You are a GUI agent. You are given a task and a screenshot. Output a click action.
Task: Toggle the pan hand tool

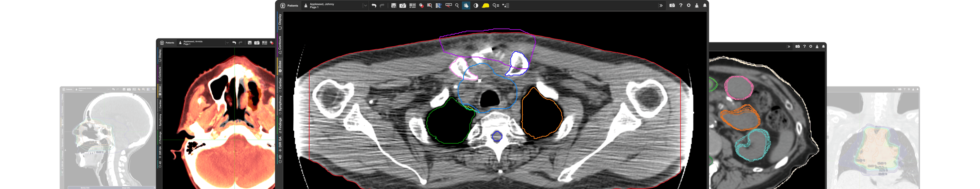(466, 6)
